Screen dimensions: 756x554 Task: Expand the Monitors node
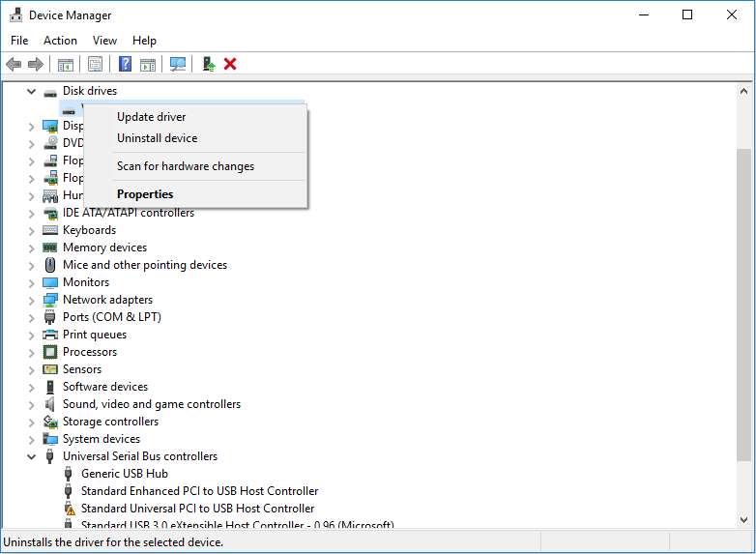pyautogui.click(x=31, y=283)
